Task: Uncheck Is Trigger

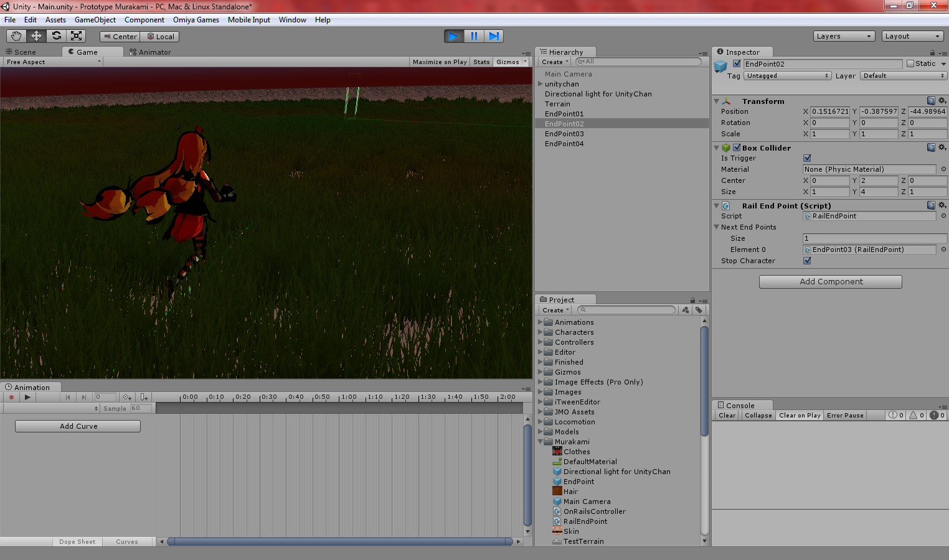Action: (807, 158)
